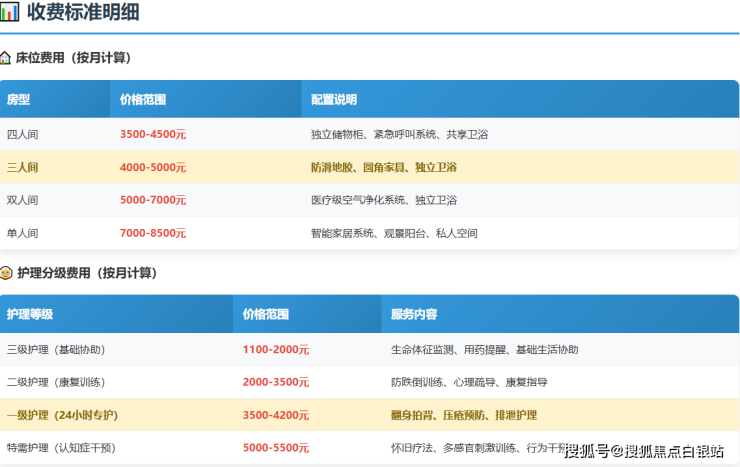Click the 护理等级 column header
740x467 pixels.
point(30,314)
